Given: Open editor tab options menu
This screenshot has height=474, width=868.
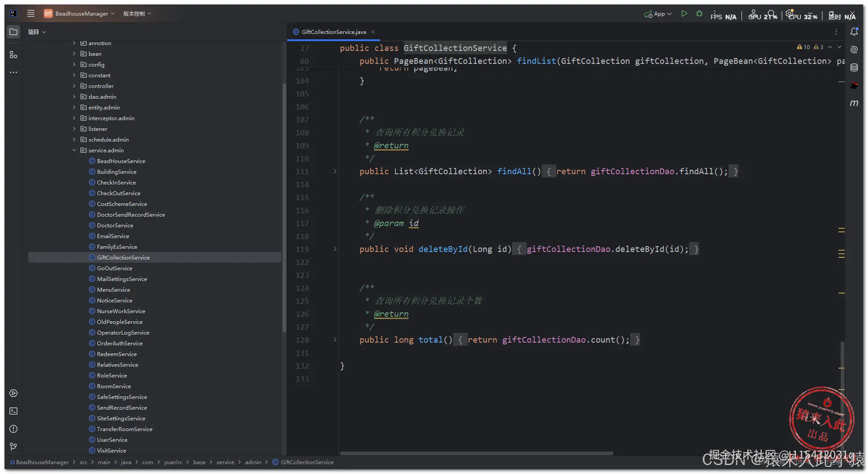Looking at the screenshot, I should click(836, 32).
